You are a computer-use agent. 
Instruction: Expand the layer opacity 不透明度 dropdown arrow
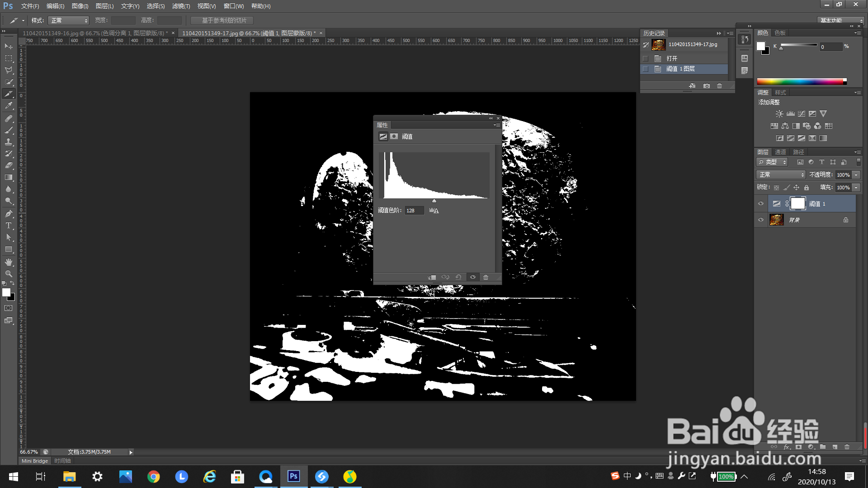[856, 175]
